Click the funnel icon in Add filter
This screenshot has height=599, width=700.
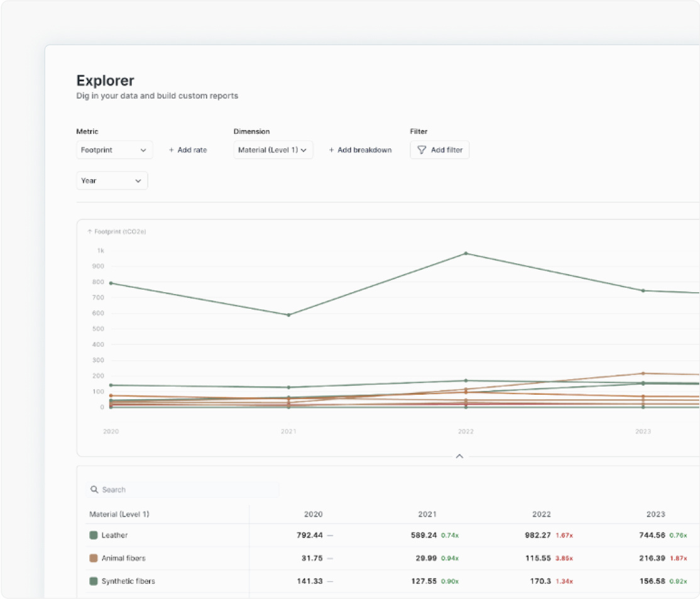pos(422,150)
